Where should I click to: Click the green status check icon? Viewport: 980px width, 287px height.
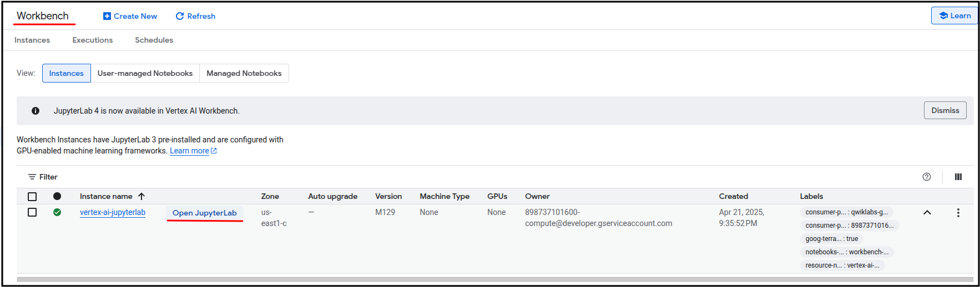pyautogui.click(x=57, y=212)
